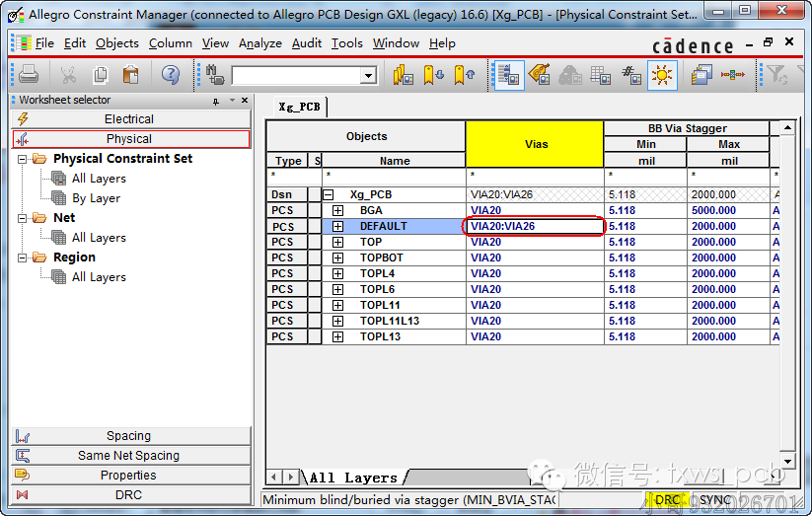Image resolution: width=812 pixels, height=516 pixels.
Task: Open the Objects menu
Action: point(117,43)
